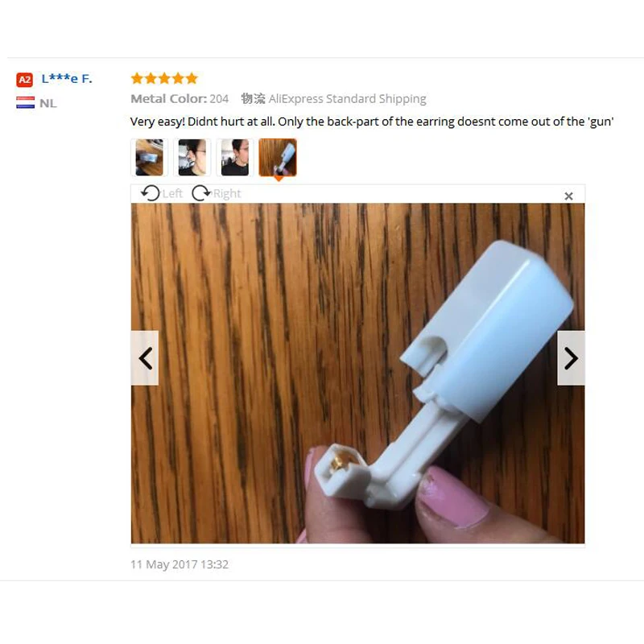Close the enlarged review photo

point(568,196)
